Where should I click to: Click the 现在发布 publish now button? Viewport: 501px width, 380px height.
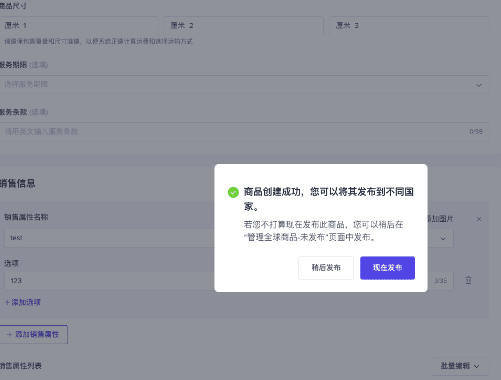387,268
